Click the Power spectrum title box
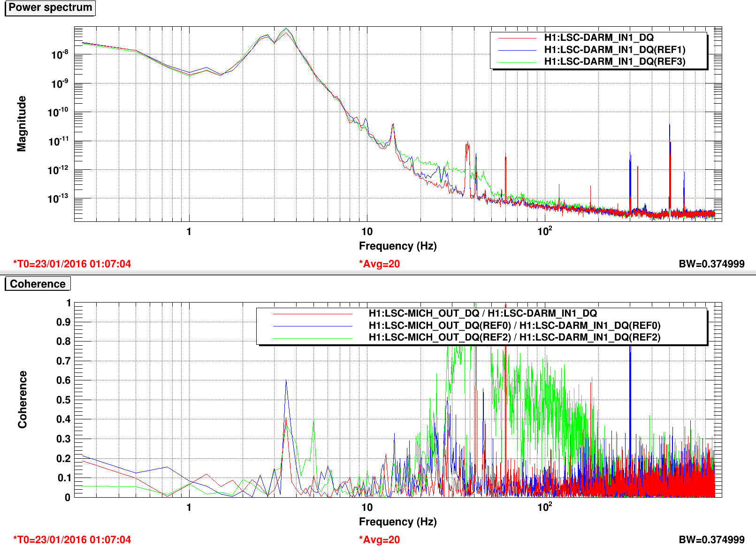The height and width of the screenshot is (546, 756). point(50,8)
